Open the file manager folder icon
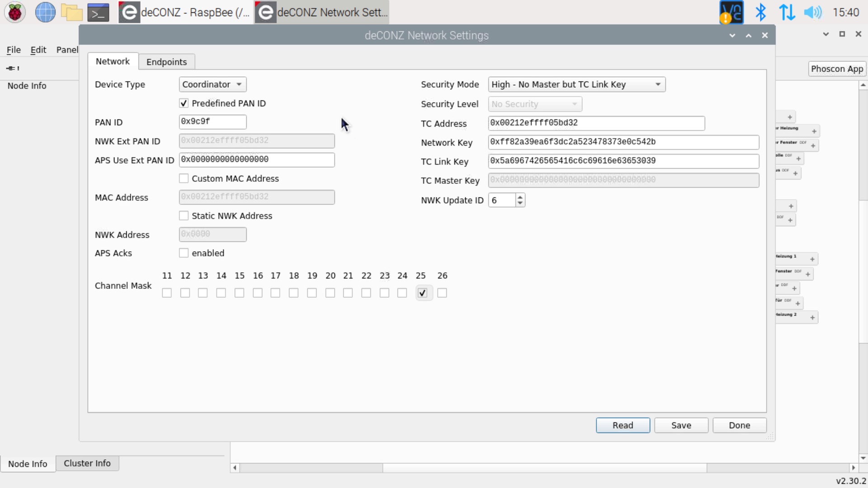868x488 pixels. point(71,12)
